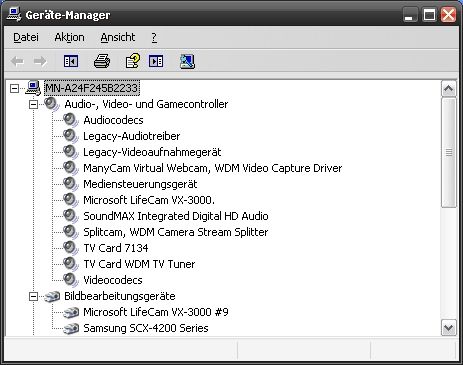
Task: Click the Geräte-Manager title bar icon
Action: coord(14,15)
